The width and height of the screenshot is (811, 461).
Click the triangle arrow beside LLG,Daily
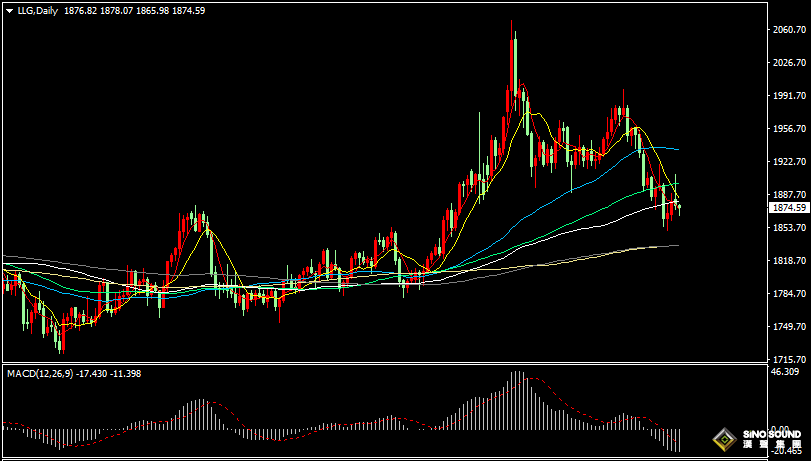coord(9,10)
